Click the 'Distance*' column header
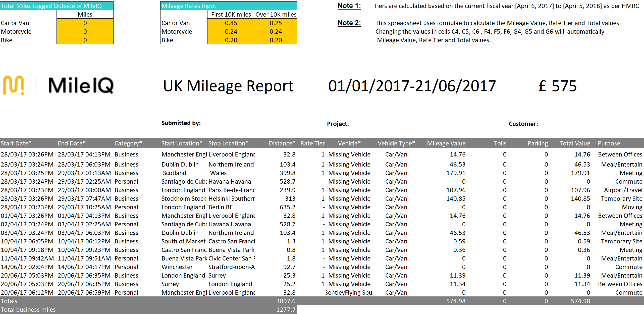 click(282, 143)
